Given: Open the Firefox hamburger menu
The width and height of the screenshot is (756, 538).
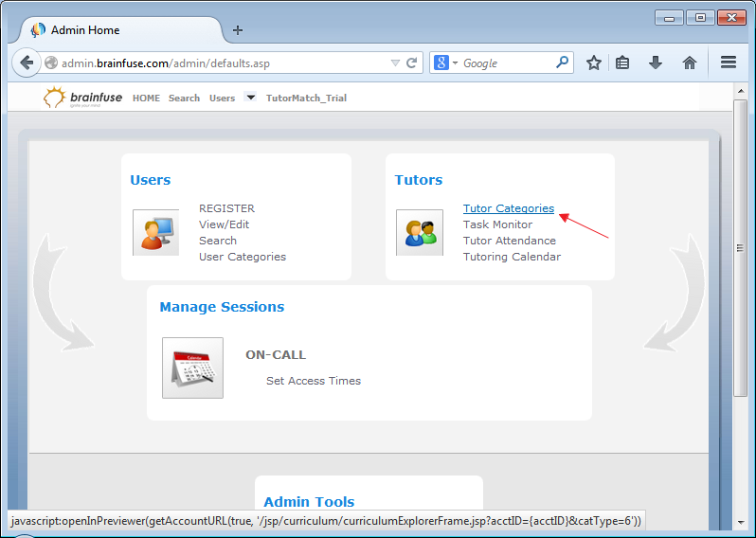Looking at the screenshot, I should tap(728, 63).
